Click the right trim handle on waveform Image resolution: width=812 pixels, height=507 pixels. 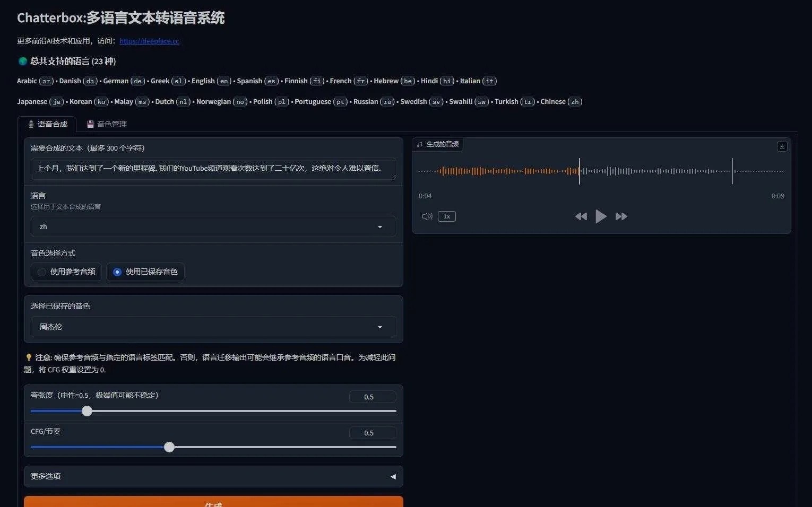[732, 171]
